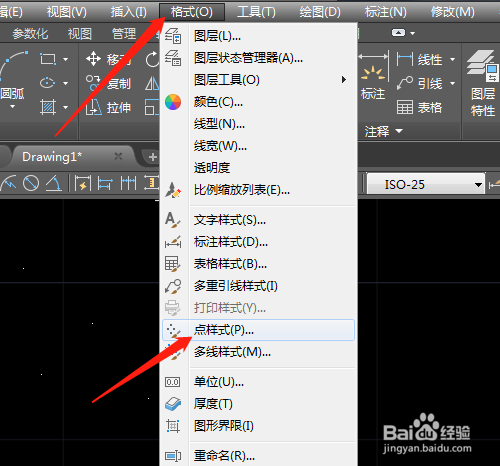The height and width of the screenshot is (466, 500).
Task: Click the rename icon
Action: tap(173, 456)
